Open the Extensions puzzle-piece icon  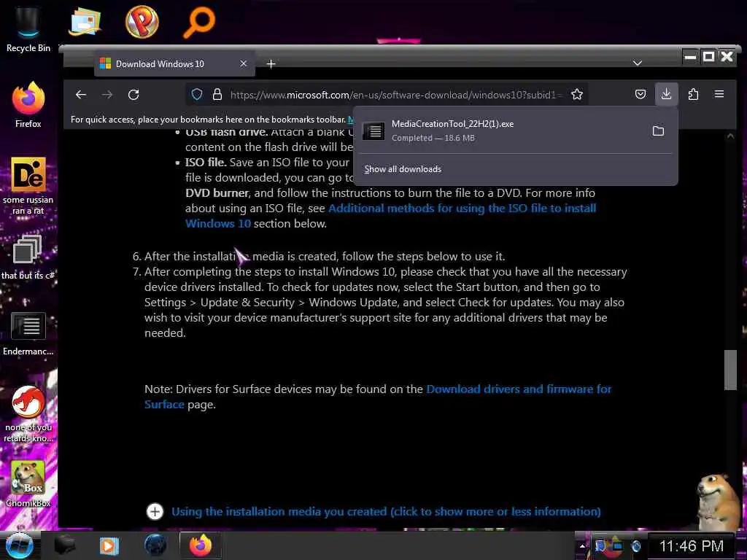point(693,94)
